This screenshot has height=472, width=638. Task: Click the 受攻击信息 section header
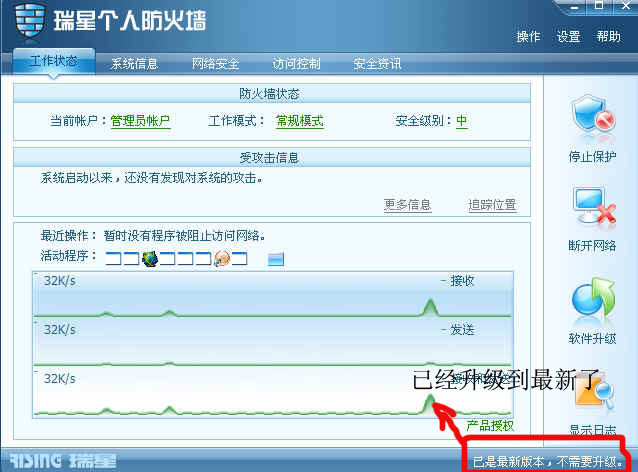[272, 157]
